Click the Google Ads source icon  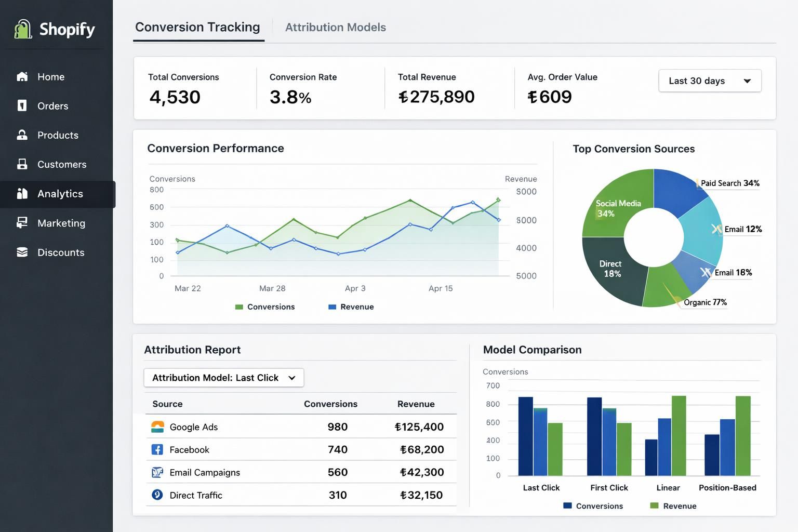tap(157, 427)
